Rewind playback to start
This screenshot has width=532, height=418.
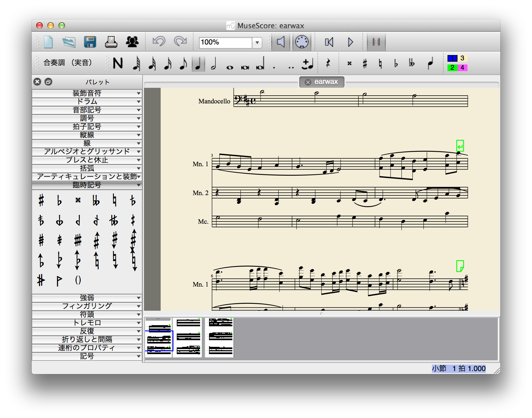click(x=329, y=42)
